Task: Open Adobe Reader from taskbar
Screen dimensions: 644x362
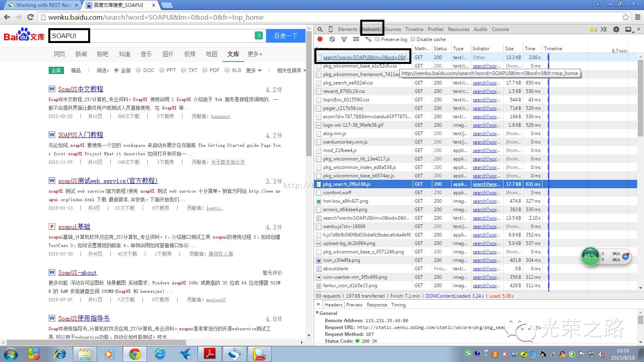Action: 210,354
